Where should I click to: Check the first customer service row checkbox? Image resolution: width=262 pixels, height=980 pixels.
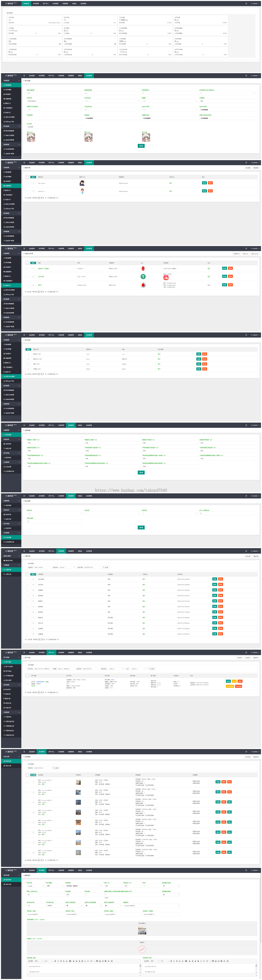(27, 183)
